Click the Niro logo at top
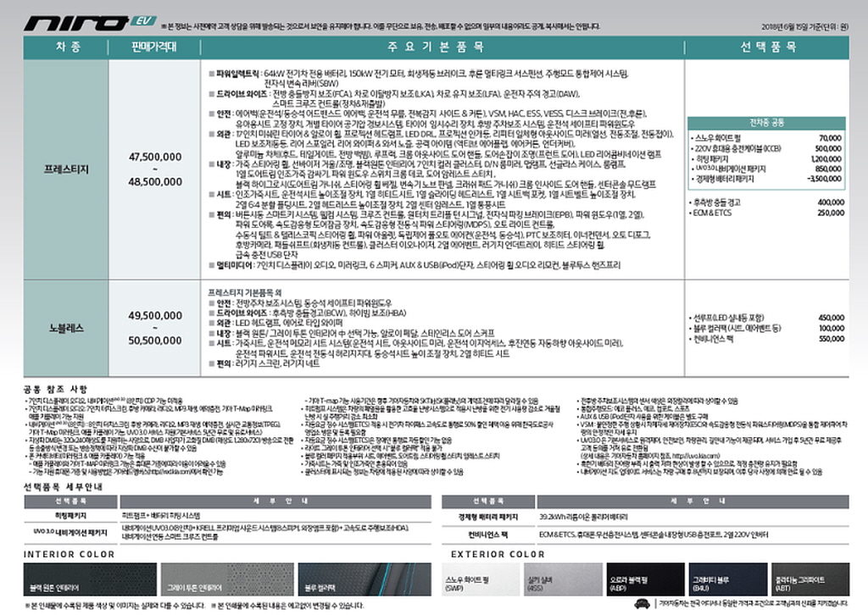 (x=75, y=23)
